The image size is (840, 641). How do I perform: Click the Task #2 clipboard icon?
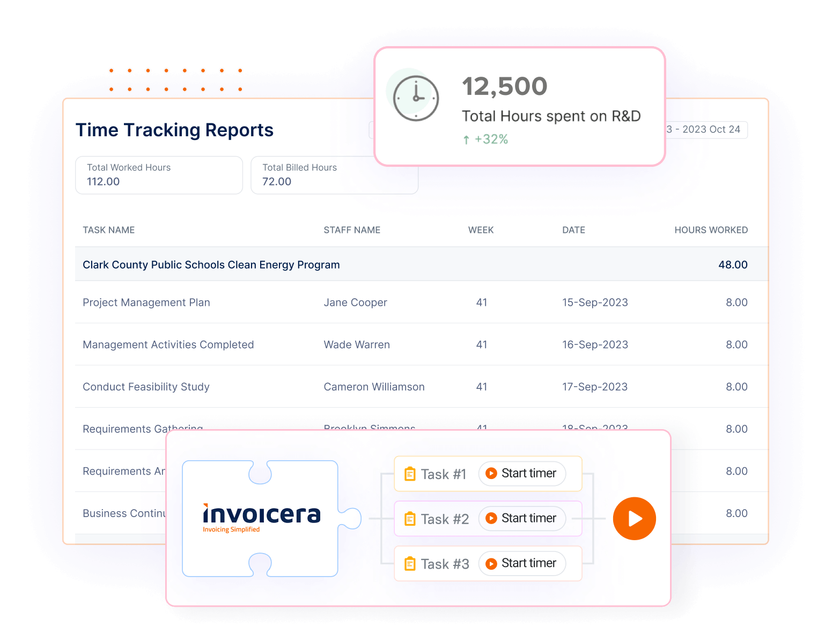410,519
